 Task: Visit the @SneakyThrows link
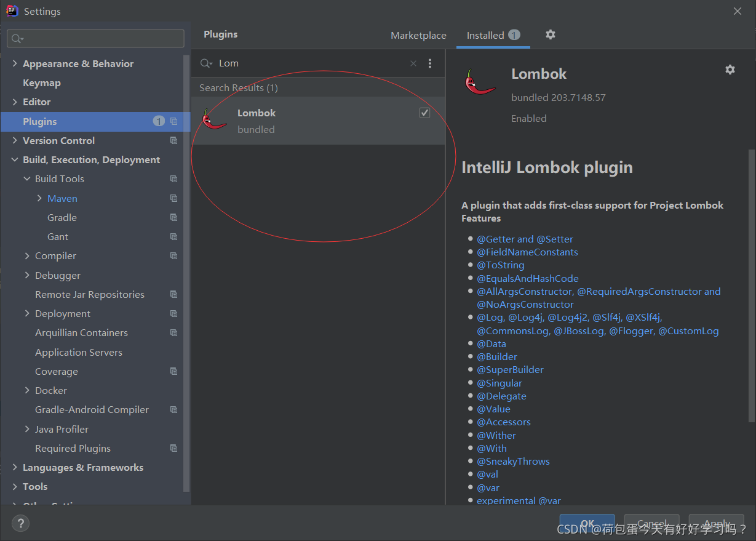click(513, 461)
